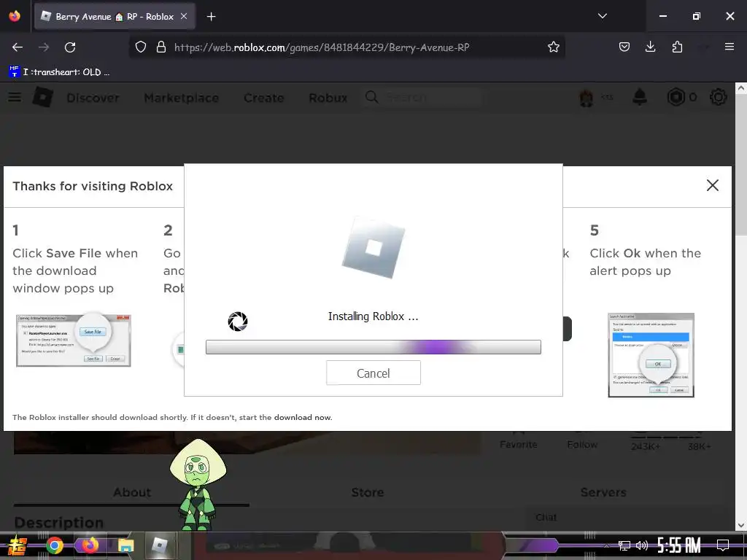Bookmark this page with the star icon

[553, 47]
